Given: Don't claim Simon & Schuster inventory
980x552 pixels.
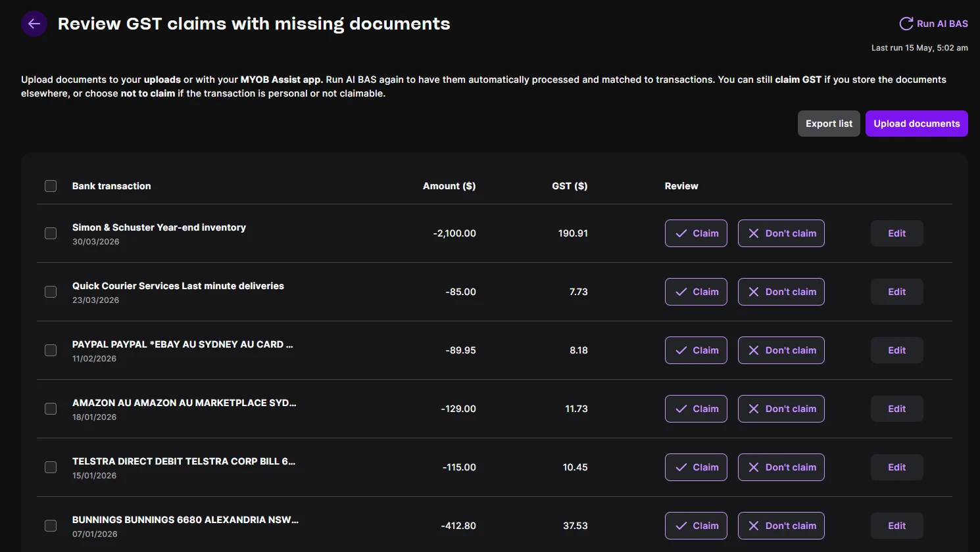Looking at the screenshot, I should (x=781, y=233).
